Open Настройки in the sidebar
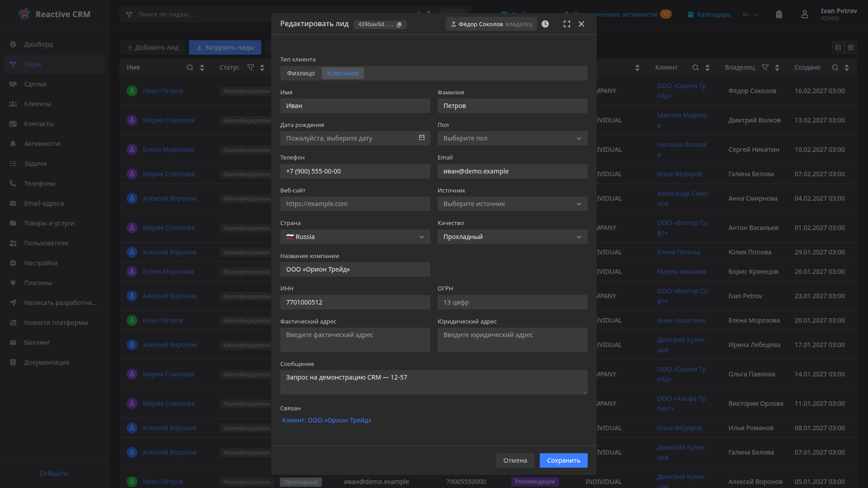Viewport: 868px width, 488px height. tap(54, 263)
